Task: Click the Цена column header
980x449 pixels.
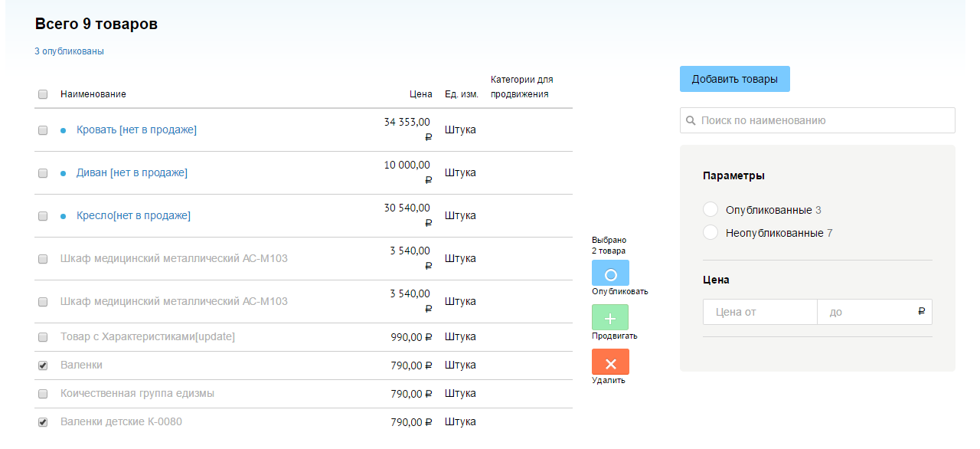Action: click(x=420, y=94)
